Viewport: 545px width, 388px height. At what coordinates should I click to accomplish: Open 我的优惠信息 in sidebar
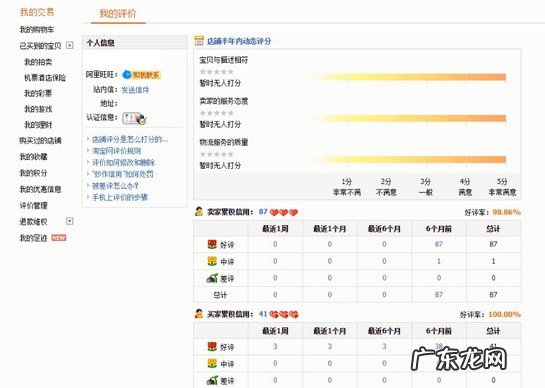40,189
